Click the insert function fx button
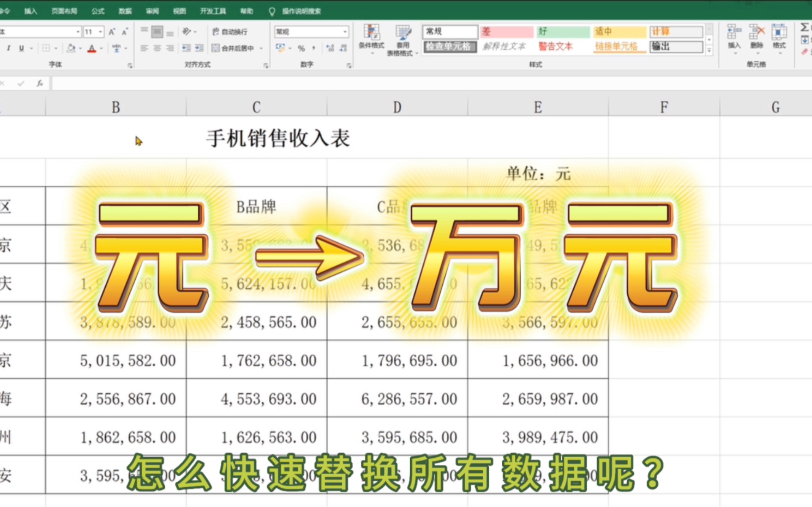The height and width of the screenshot is (507, 812). click(x=40, y=83)
